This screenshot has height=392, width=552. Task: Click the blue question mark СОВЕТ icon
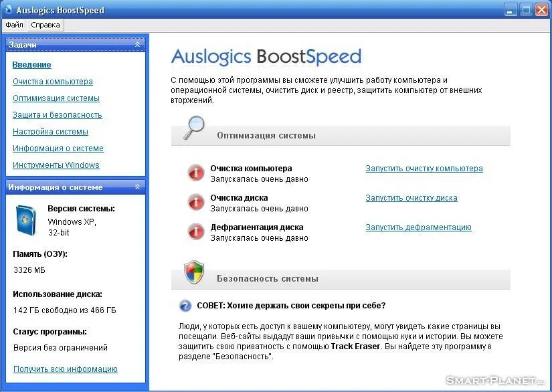pyautogui.click(x=185, y=306)
